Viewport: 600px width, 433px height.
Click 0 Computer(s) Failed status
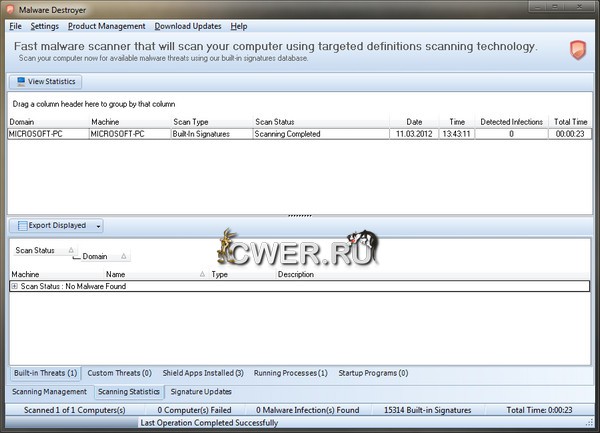(x=194, y=410)
